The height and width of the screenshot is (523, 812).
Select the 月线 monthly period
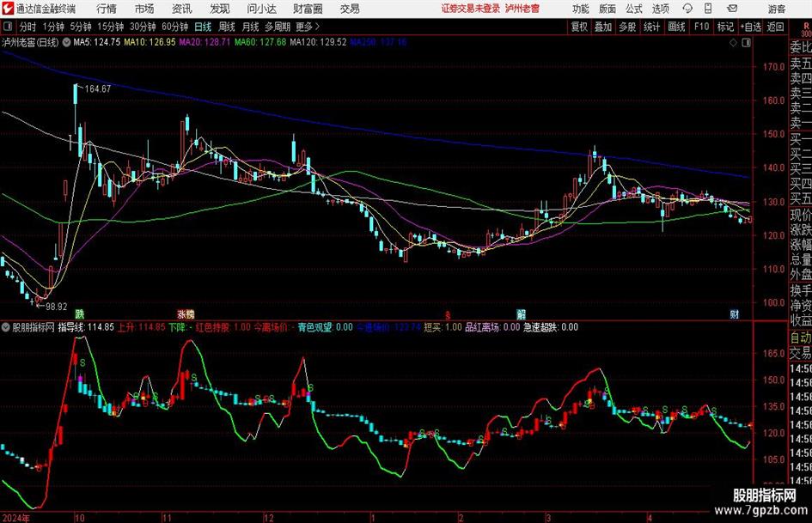tap(250, 27)
